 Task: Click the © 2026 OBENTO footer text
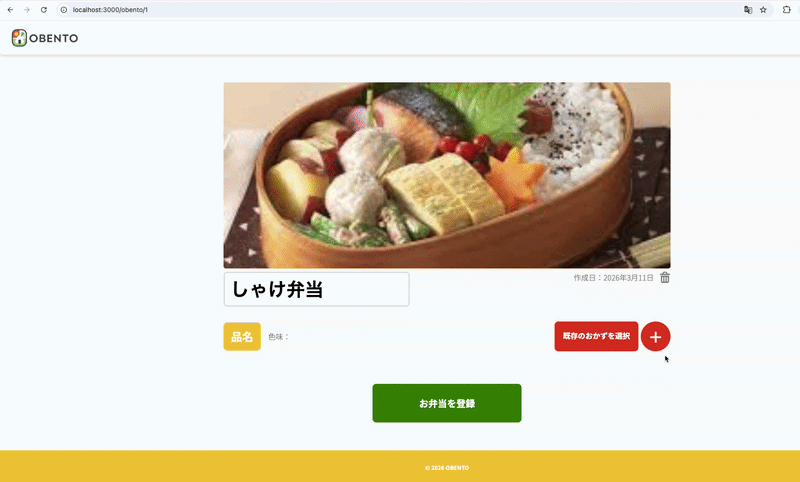point(447,468)
